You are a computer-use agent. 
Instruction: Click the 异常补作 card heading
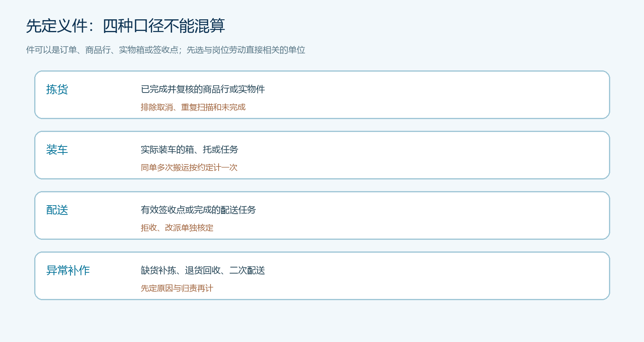[x=68, y=270]
